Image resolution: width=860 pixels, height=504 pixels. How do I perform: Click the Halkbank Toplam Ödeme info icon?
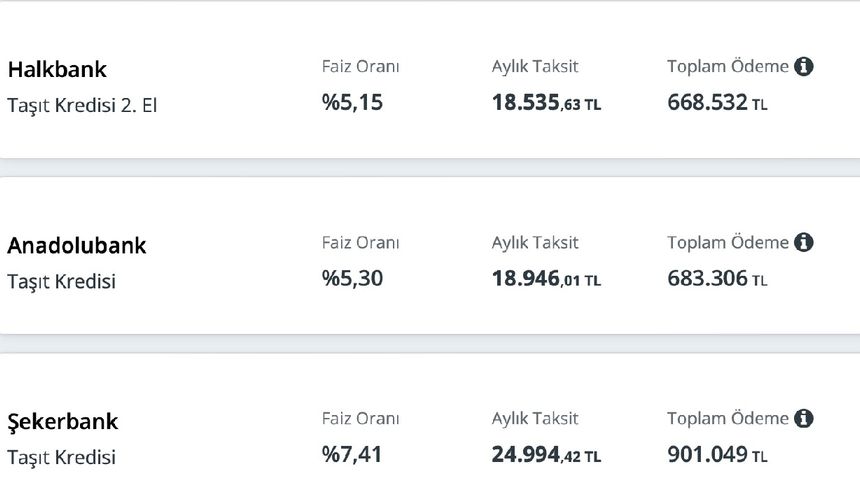[804, 66]
